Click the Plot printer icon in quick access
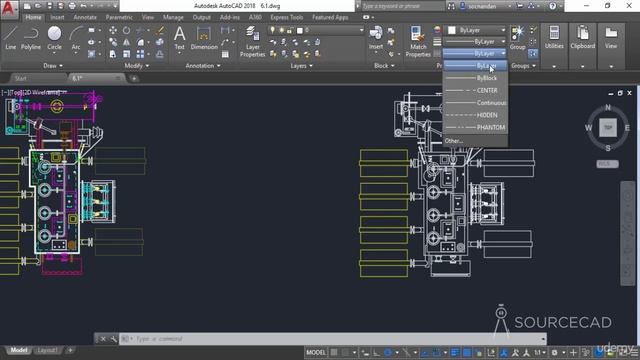 pyautogui.click(x=72, y=6)
